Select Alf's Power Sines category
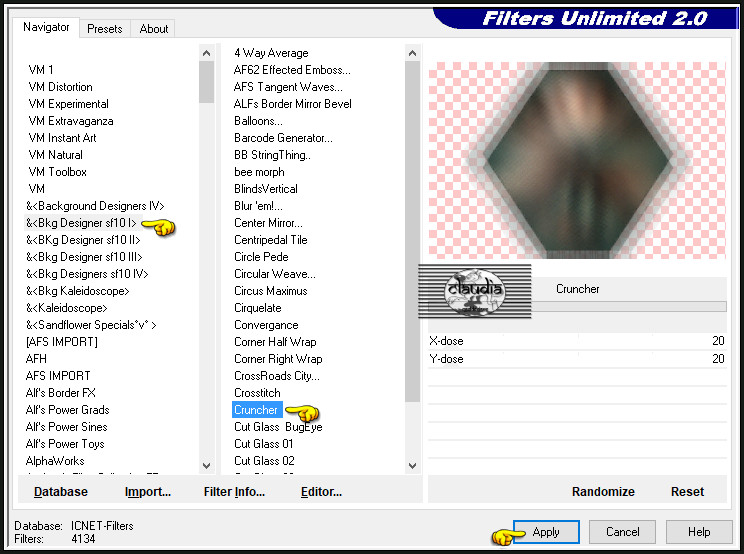The height and width of the screenshot is (554, 744). tap(66, 427)
